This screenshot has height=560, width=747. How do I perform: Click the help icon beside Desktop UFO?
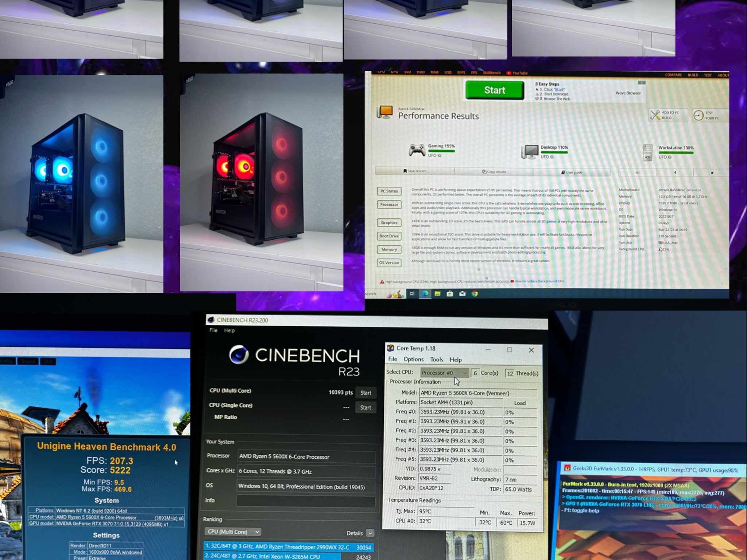(x=552, y=157)
